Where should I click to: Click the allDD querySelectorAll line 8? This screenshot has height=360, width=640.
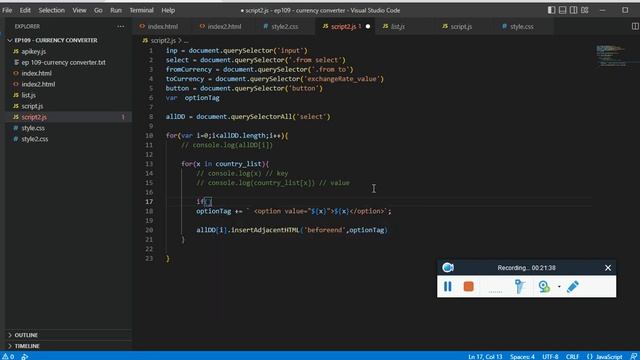pyautogui.click(x=248, y=117)
